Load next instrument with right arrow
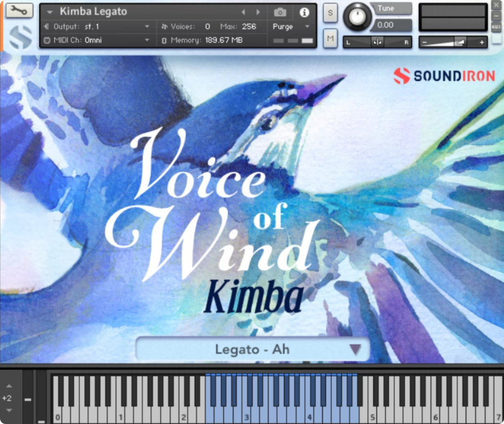The image size is (504, 424). [x=258, y=12]
